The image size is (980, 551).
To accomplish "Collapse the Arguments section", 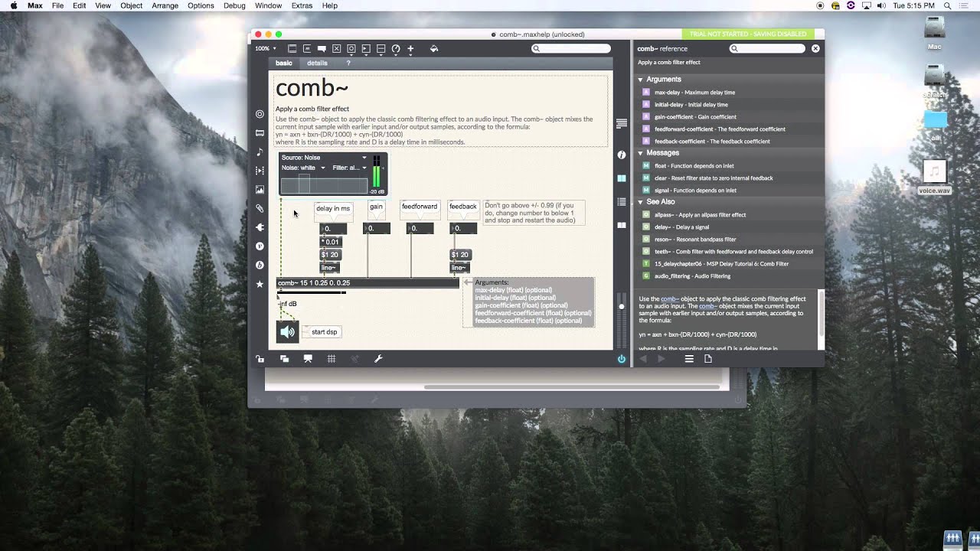I will [641, 79].
